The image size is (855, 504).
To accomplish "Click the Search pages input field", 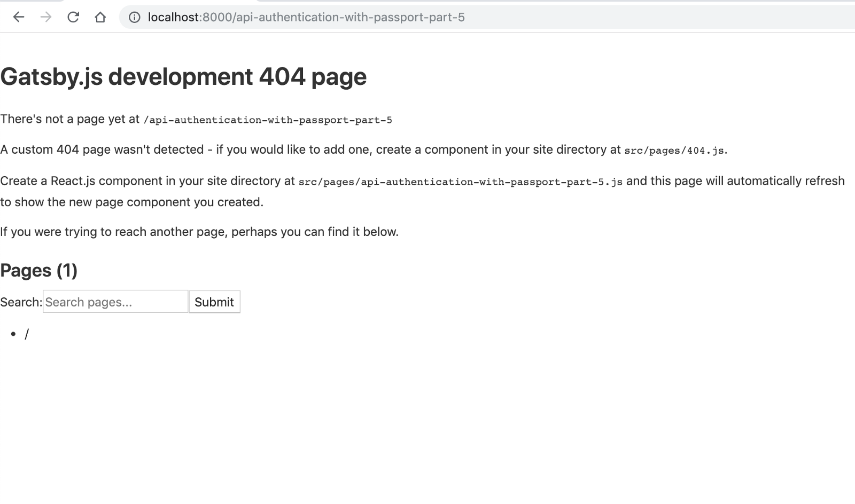I will (x=114, y=302).
